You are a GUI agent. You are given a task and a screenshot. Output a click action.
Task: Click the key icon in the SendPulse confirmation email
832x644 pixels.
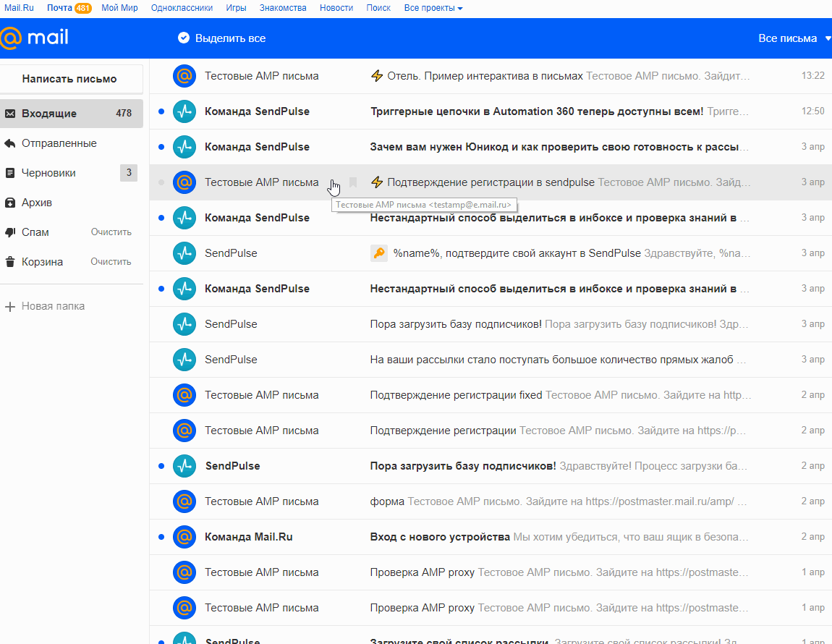(379, 253)
